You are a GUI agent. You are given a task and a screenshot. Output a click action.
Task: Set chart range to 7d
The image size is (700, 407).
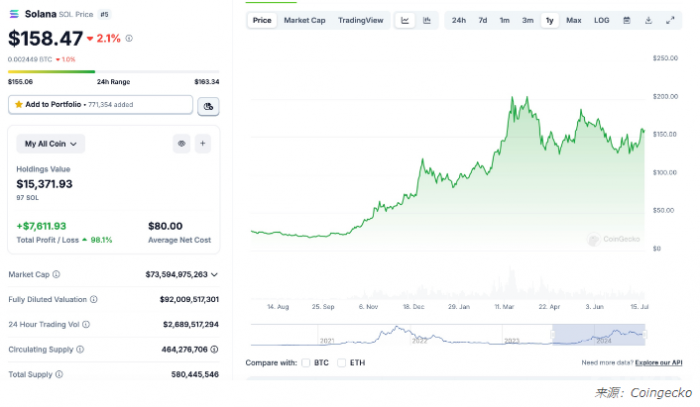[483, 21]
